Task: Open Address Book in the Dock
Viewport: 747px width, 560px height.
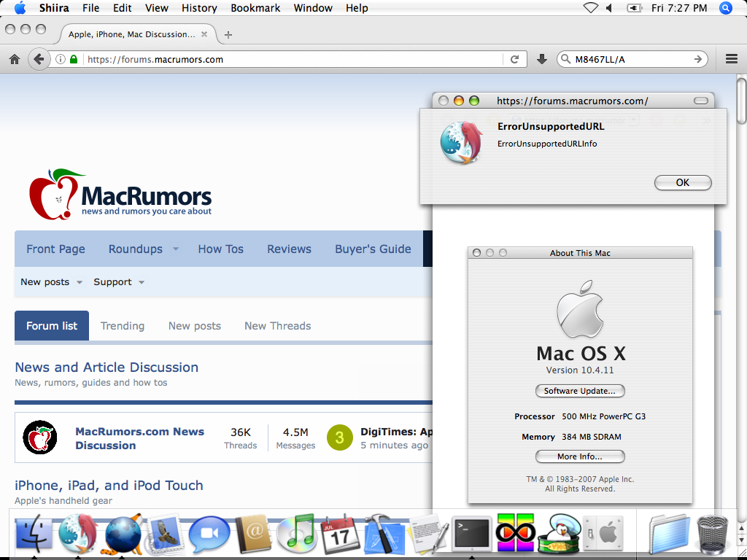Action: point(253,534)
